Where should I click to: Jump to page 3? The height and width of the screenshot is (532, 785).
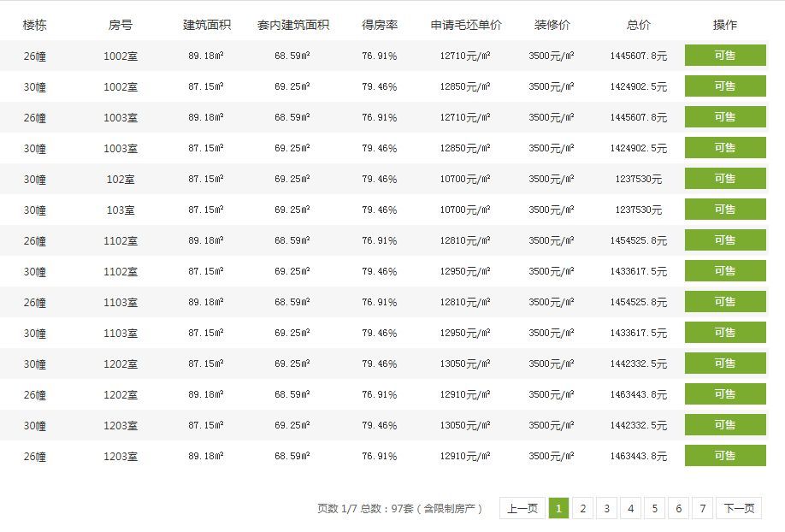tap(607, 508)
